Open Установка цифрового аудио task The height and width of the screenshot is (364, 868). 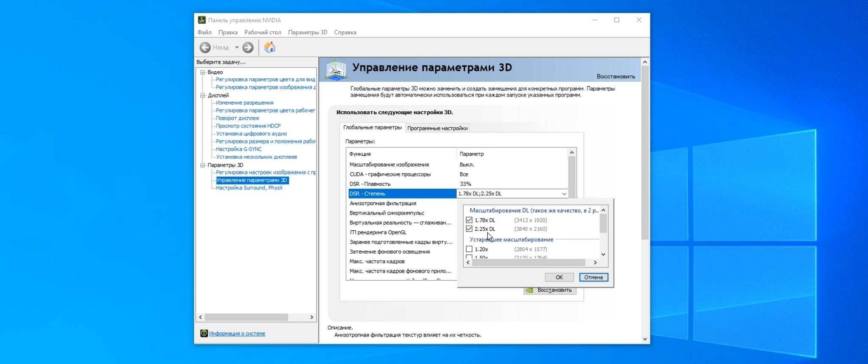pos(251,134)
